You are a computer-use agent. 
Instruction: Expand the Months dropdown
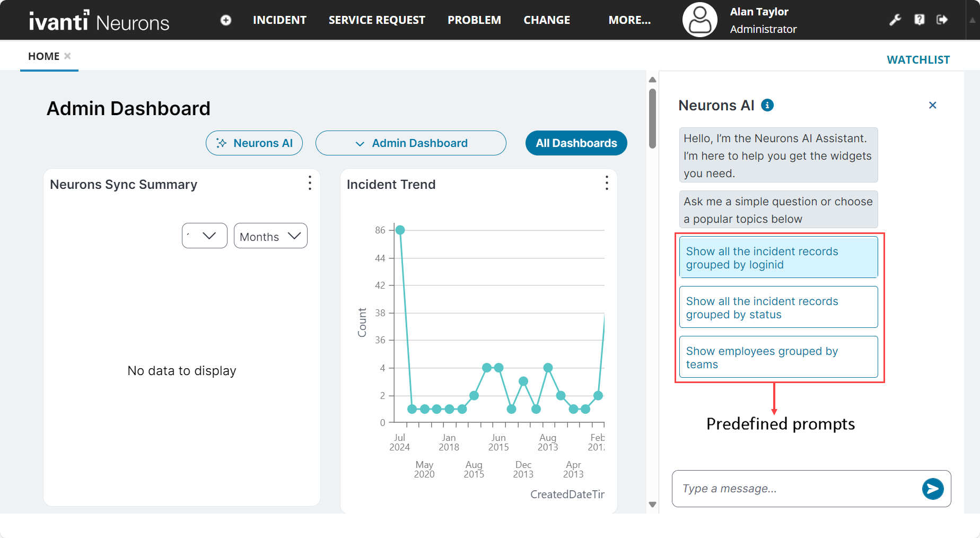click(x=270, y=236)
